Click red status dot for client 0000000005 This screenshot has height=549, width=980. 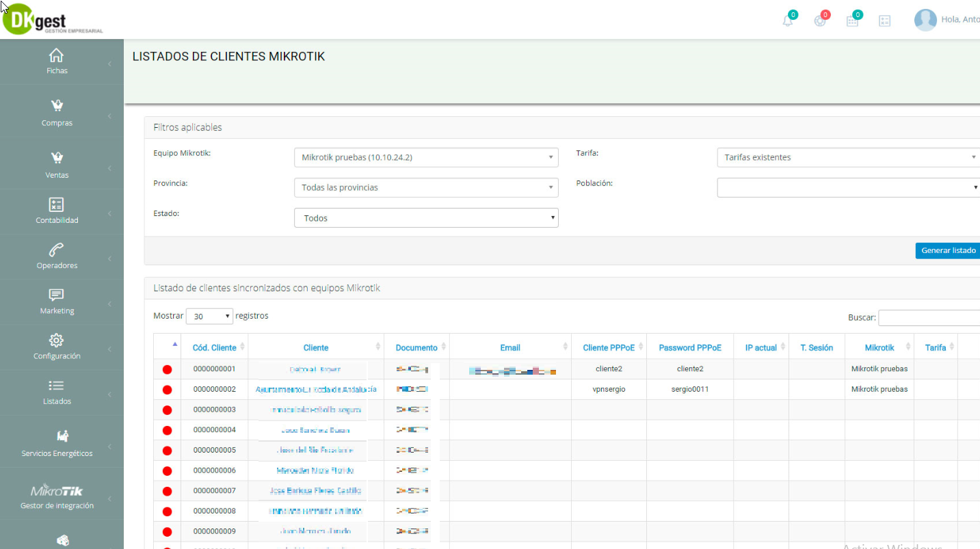pos(167,451)
